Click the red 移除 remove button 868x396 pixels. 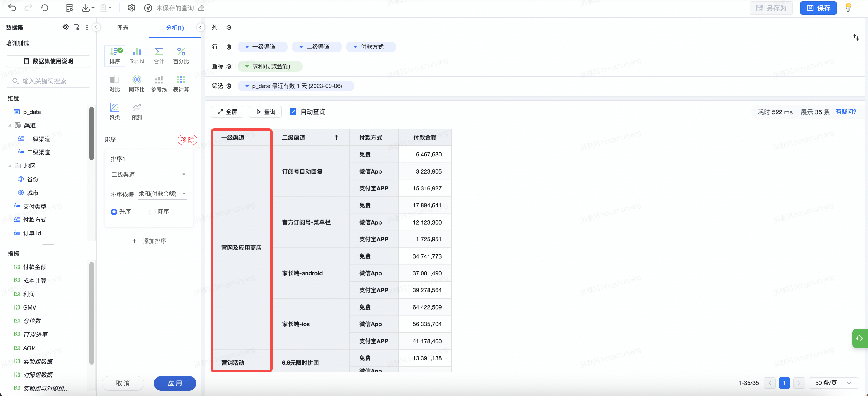click(187, 140)
